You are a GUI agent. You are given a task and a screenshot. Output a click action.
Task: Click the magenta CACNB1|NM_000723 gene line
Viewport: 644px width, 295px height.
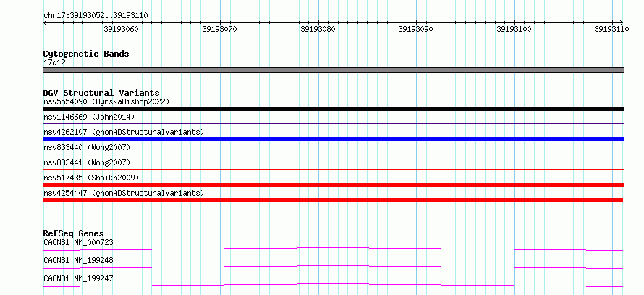coord(333,249)
